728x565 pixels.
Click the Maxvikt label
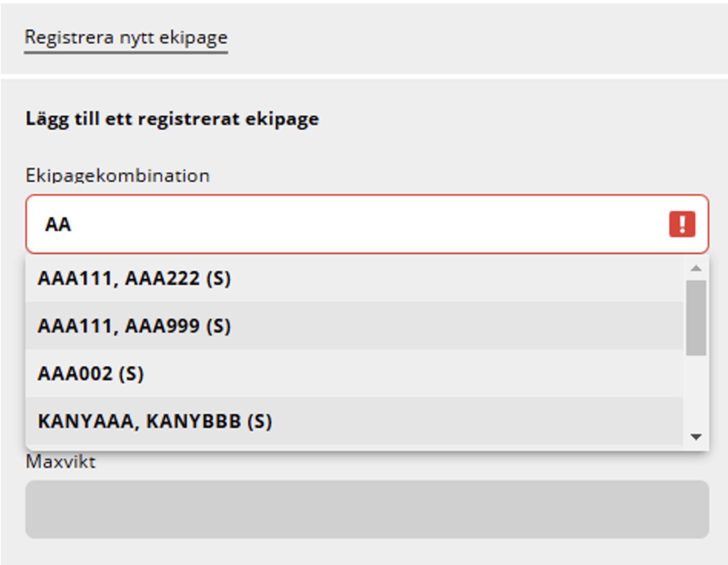click(x=61, y=461)
